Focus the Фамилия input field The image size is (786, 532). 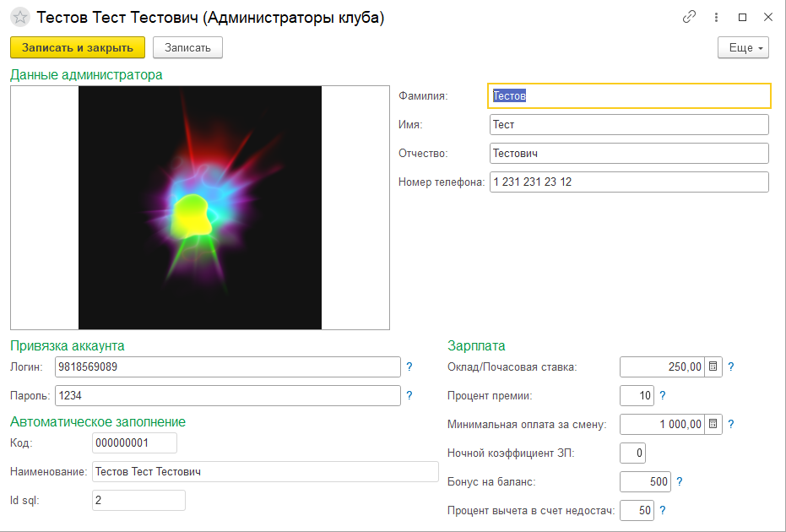pyautogui.click(x=629, y=96)
